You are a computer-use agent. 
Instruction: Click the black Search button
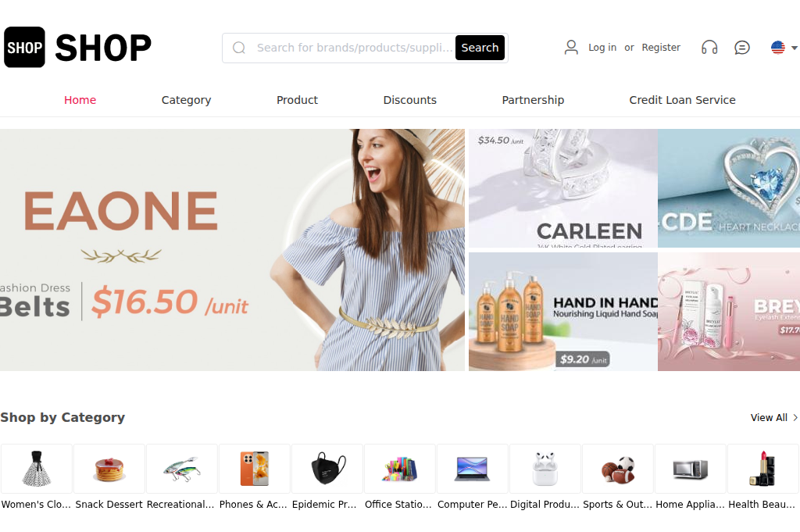point(480,48)
